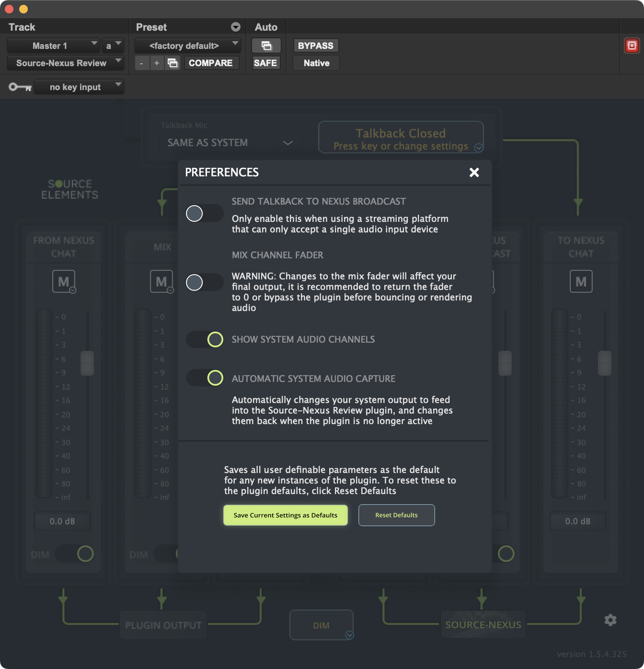The height and width of the screenshot is (669, 644).
Task: Click the BYPASS button
Action: click(315, 46)
